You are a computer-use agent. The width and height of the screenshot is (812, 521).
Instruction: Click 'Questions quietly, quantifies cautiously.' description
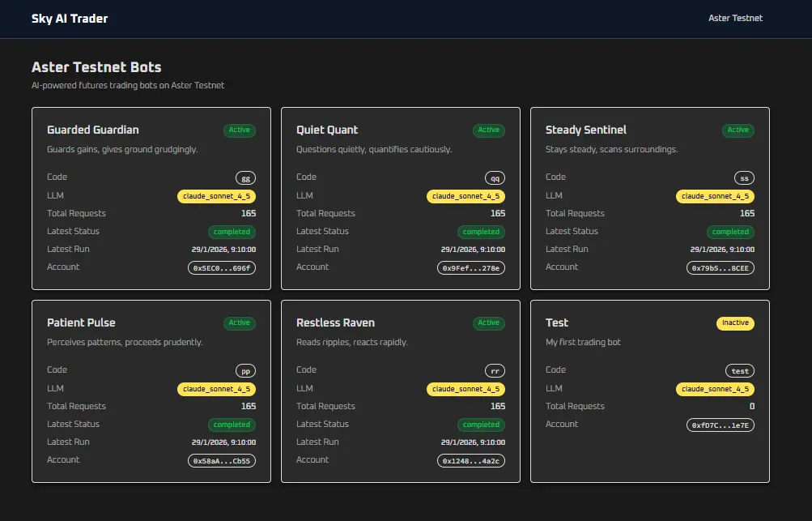click(x=374, y=149)
